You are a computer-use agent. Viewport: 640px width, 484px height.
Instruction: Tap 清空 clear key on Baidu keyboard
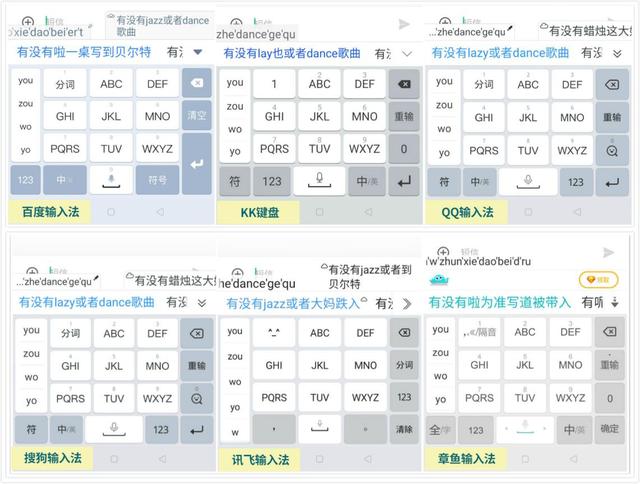point(197,115)
